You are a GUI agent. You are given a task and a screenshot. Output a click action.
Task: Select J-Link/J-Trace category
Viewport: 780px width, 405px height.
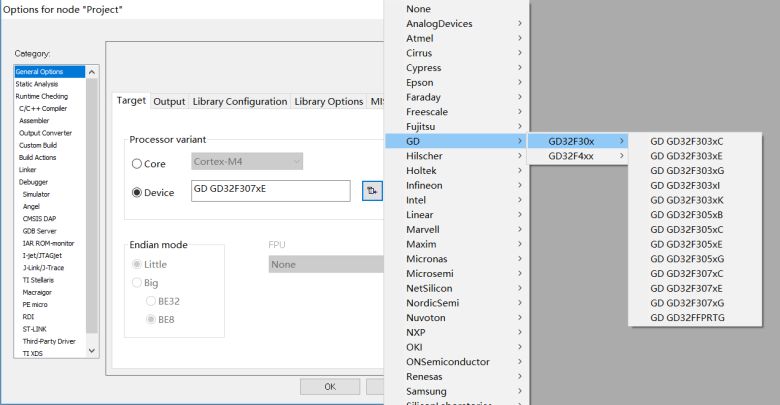[x=49, y=268]
